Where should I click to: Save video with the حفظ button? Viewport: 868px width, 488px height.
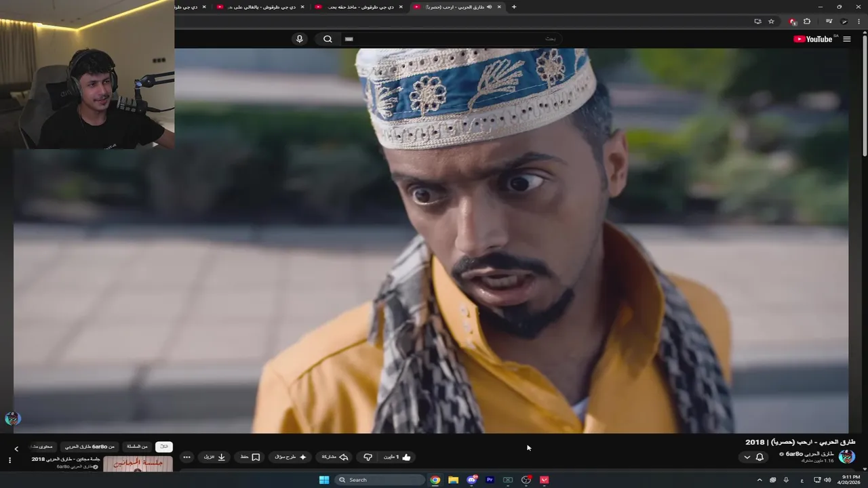pos(250,457)
